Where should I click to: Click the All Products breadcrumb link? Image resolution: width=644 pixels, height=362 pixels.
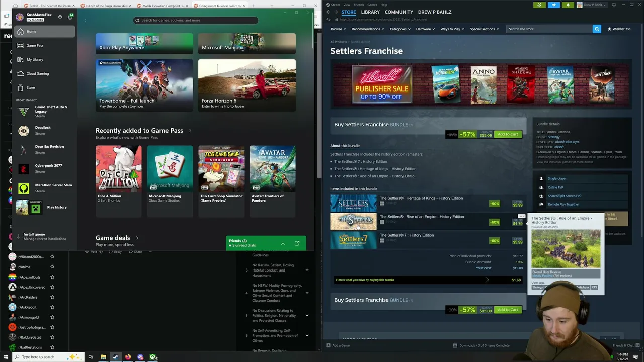pos(339,42)
